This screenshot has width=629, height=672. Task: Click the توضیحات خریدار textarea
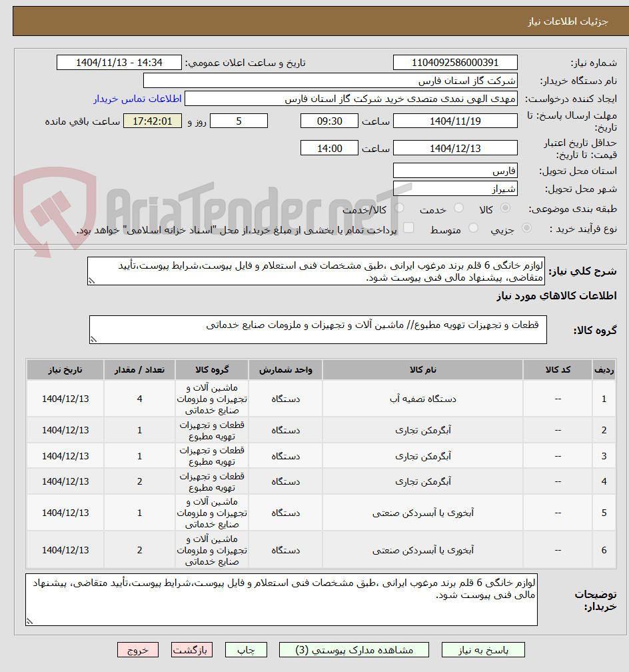click(281, 599)
